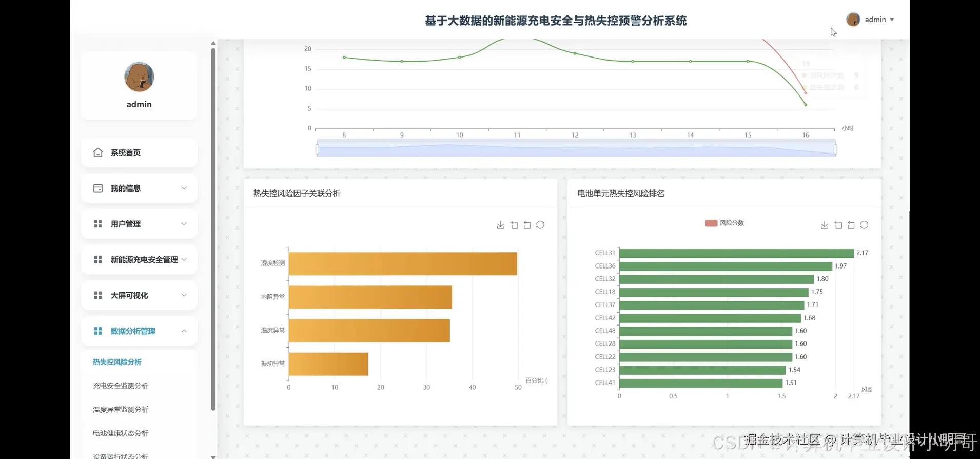The image size is (980, 459).
Task: Click the home icon beside 系统首页
Action: tap(98, 152)
